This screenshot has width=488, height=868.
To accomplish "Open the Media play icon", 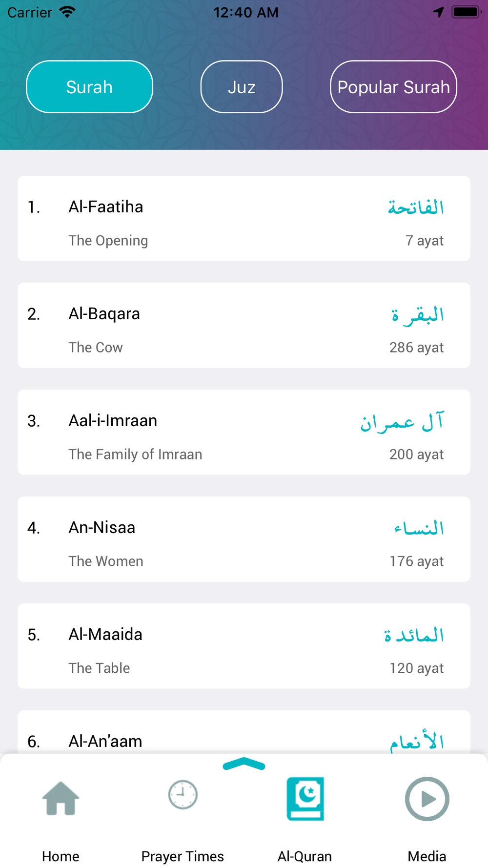I will click(427, 799).
